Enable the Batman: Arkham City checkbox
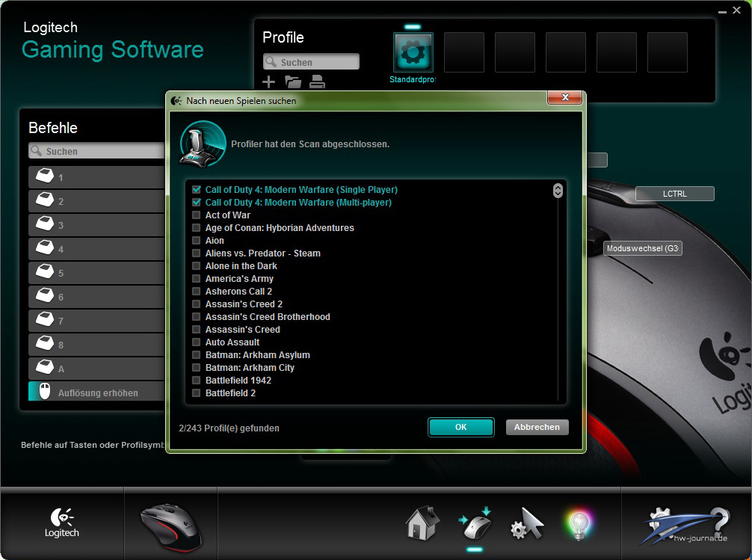752x560 pixels. [x=197, y=368]
